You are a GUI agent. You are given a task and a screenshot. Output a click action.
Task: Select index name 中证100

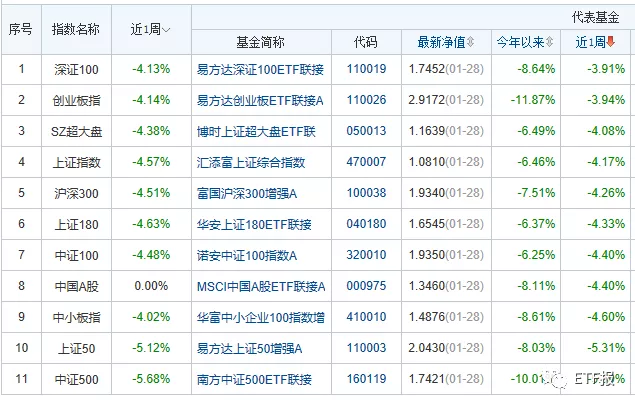[76, 256]
